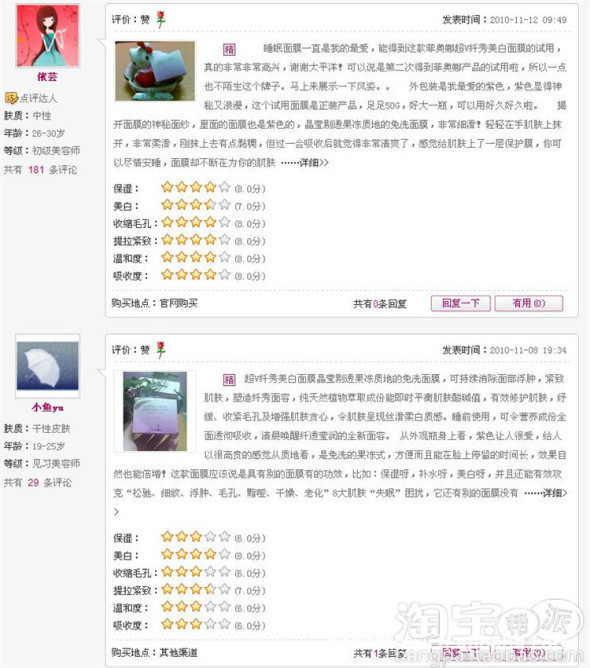Click the 点评达人 badge icon
This screenshot has width=590, height=668.
11,98
